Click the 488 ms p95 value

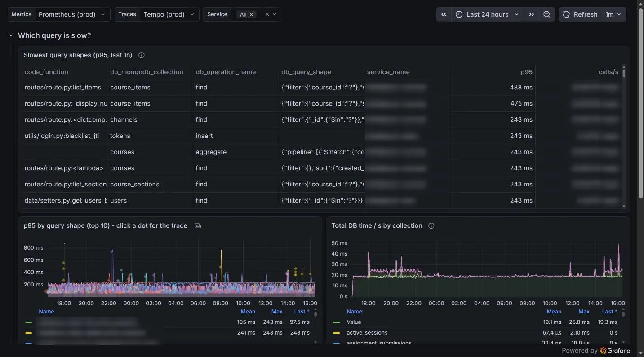pyautogui.click(x=521, y=87)
